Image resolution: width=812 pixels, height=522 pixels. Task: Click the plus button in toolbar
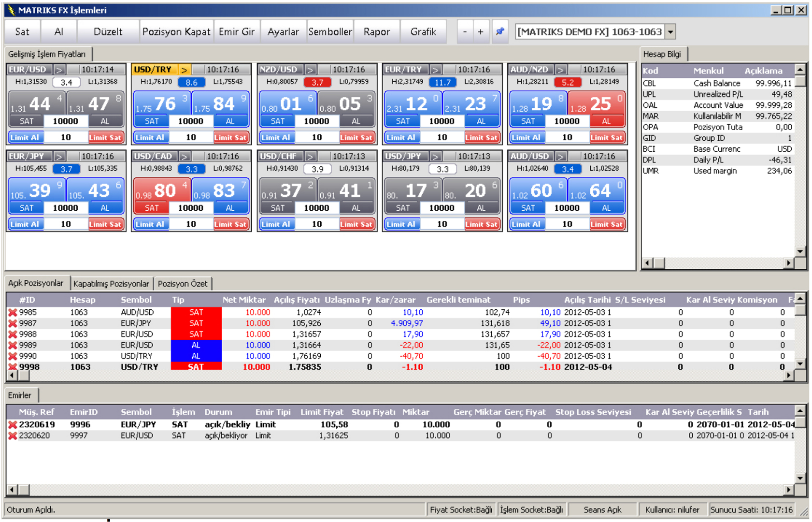coord(481,31)
